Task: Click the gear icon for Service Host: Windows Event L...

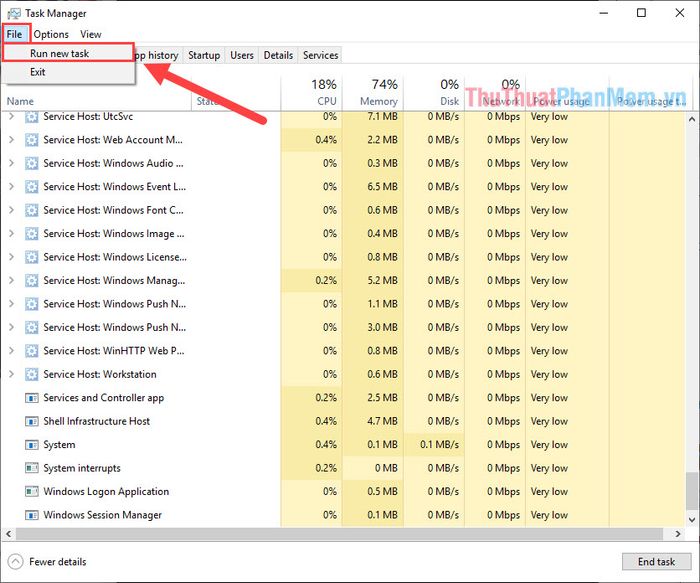Action: point(31,187)
